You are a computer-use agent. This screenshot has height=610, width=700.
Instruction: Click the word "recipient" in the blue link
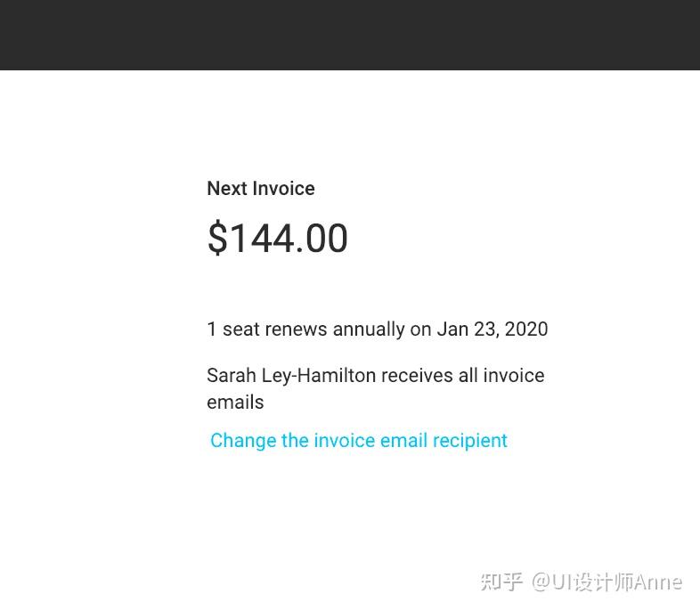[x=470, y=441]
